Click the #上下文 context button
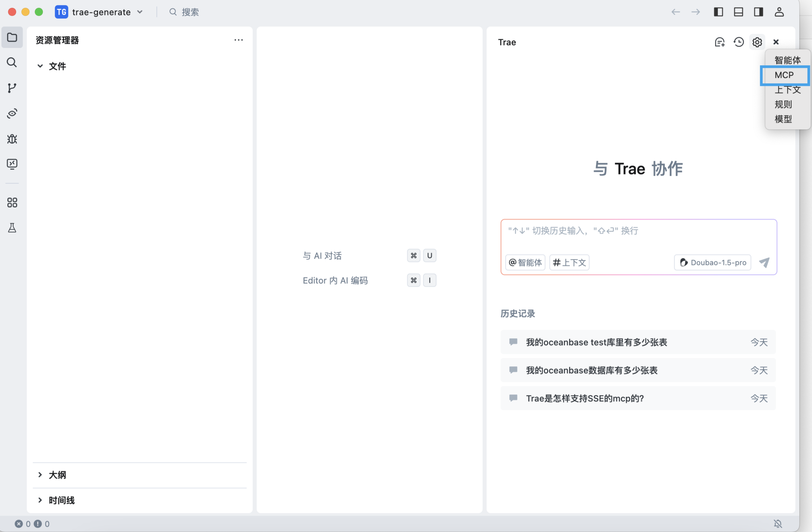The width and height of the screenshot is (812, 532). coord(569,262)
